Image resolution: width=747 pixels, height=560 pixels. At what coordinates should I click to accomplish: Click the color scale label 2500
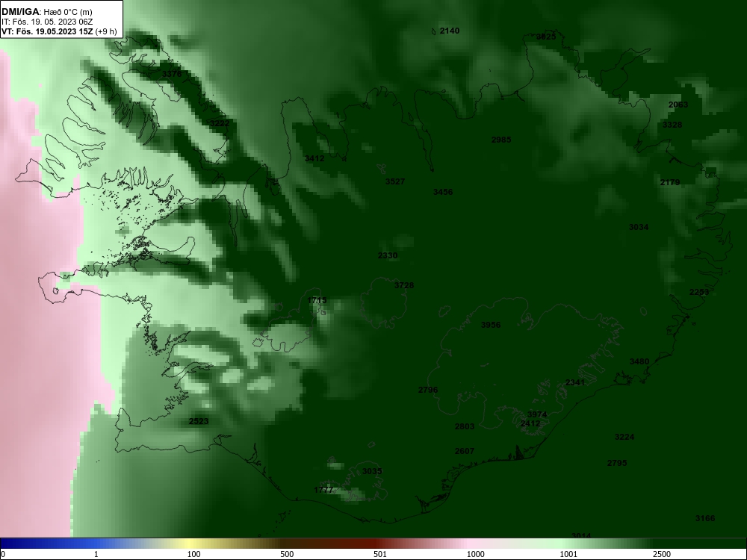(662, 554)
